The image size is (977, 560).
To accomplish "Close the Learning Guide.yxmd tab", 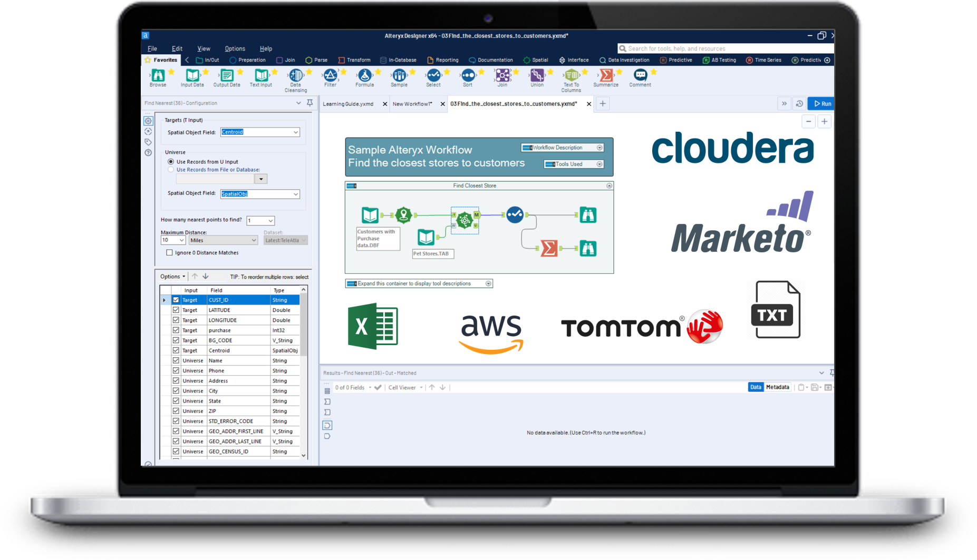I will click(385, 104).
